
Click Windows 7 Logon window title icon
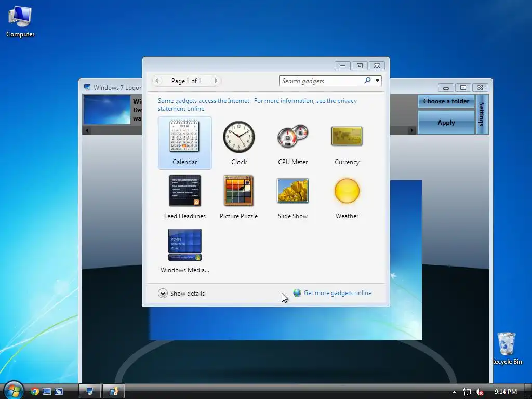[x=87, y=87]
